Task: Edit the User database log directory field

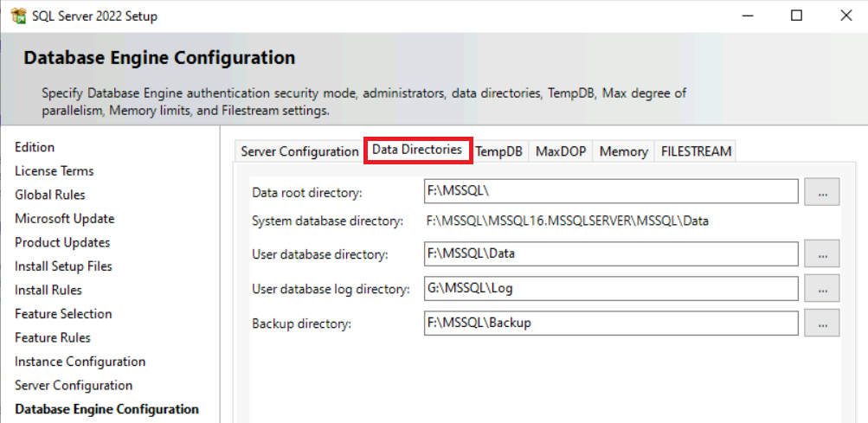Action: (611, 288)
